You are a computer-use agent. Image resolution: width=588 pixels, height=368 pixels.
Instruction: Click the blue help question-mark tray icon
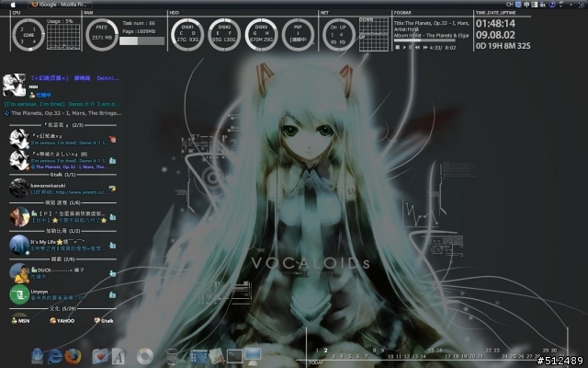[x=552, y=5]
